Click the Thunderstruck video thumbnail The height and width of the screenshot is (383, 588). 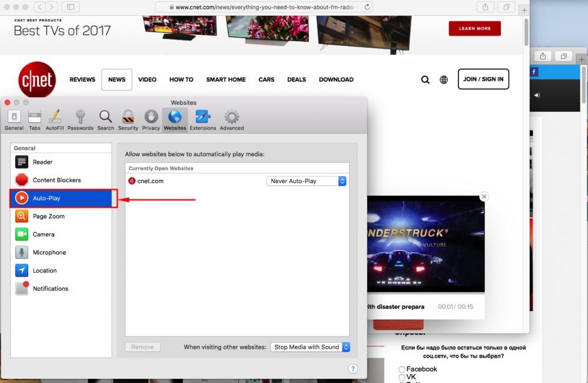pyautogui.click(x=426, y=243)
